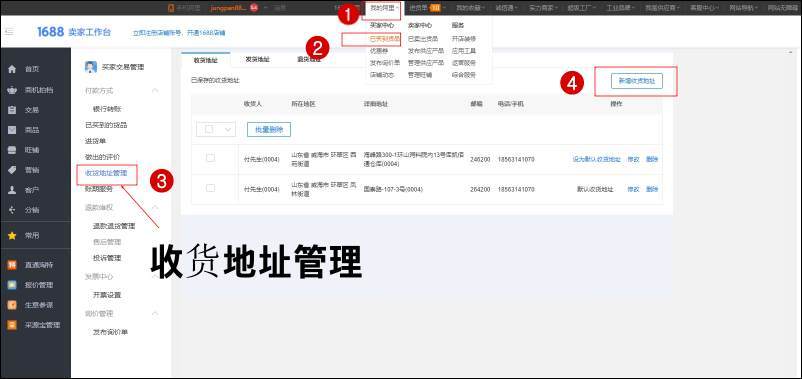Open 发布询价单 in the left menu
Viewport: 802px width, 379px height.
tap(110, 332)
